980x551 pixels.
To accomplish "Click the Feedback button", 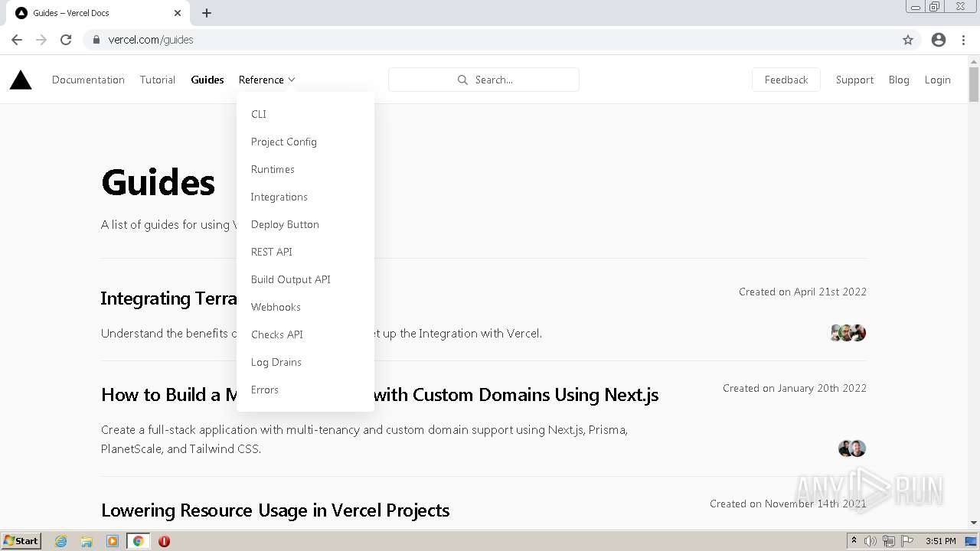I will coord(786,80).
